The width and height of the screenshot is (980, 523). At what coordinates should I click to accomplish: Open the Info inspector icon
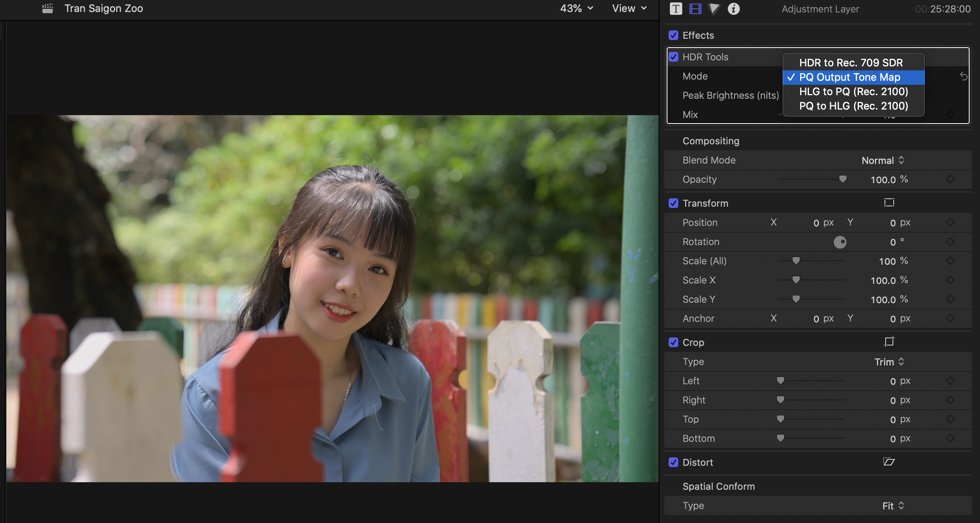click(733, 9)
